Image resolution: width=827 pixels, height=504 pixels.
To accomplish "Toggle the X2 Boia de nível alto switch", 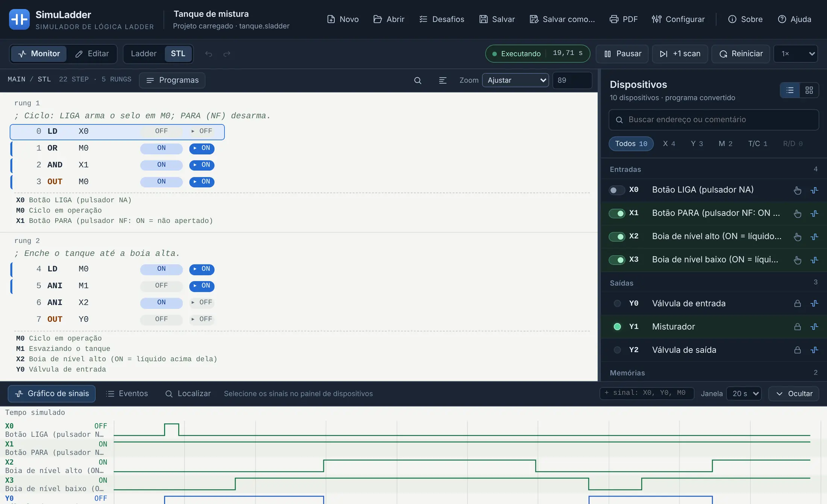I will point(616,237).
